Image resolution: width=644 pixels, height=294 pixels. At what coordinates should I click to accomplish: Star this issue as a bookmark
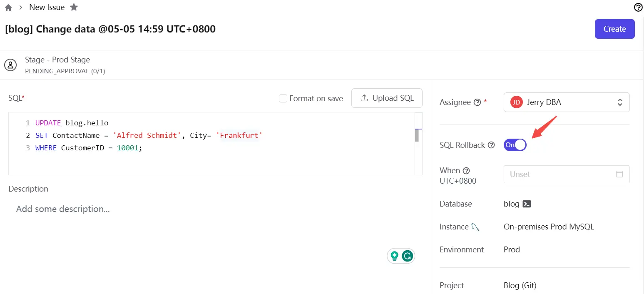pyautogui.click(x=74, y=7)
